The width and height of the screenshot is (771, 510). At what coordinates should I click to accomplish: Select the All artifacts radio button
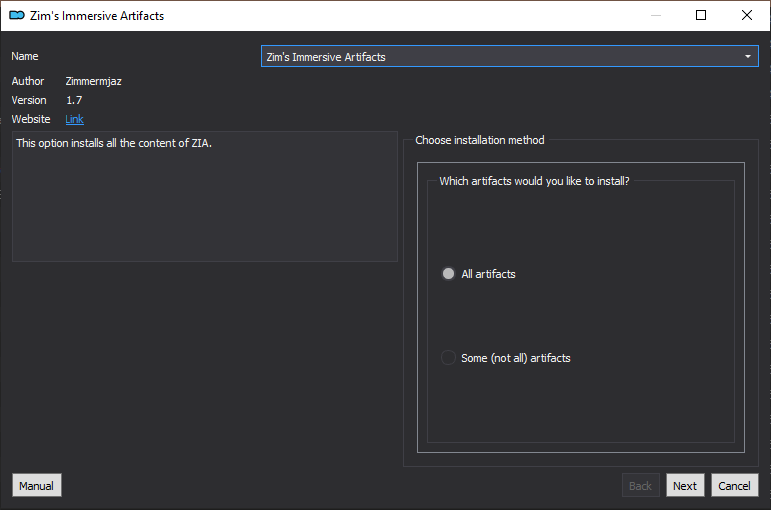click(x=448, y=273)
